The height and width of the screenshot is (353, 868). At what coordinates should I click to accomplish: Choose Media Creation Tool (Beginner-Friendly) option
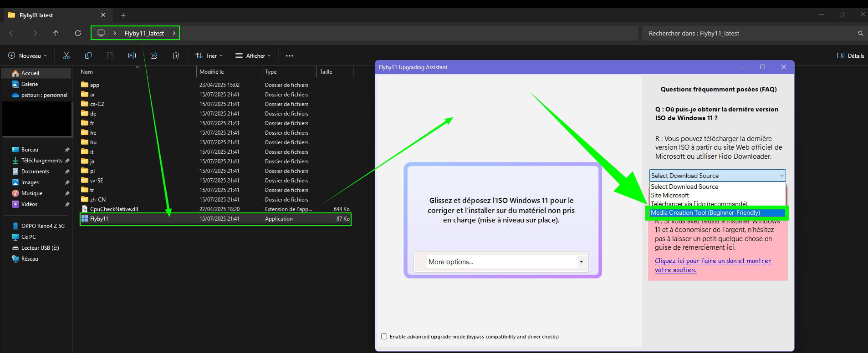tap(717, 213)
